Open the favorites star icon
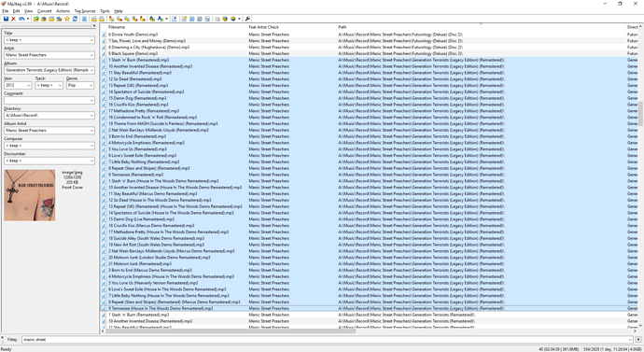 pos(67,19)
